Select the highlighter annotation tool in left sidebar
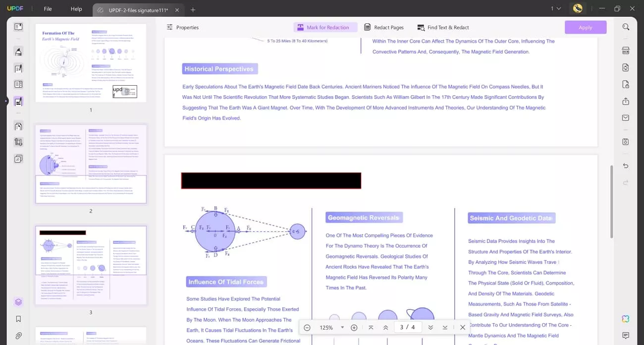Image resolution: width=644 pixels, height=345 pixels. [x=18, y=52]
